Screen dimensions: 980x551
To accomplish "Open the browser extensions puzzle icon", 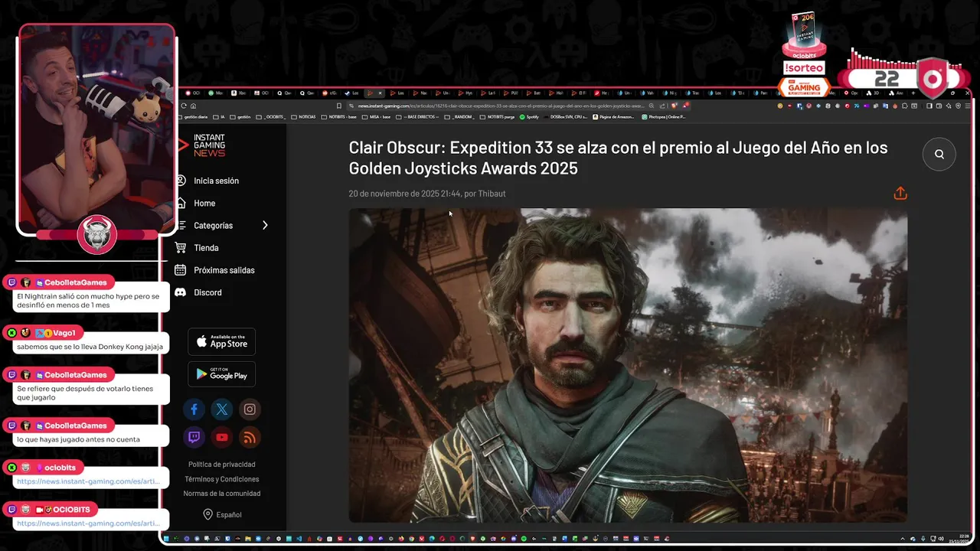I will click(x=904, y=106).
